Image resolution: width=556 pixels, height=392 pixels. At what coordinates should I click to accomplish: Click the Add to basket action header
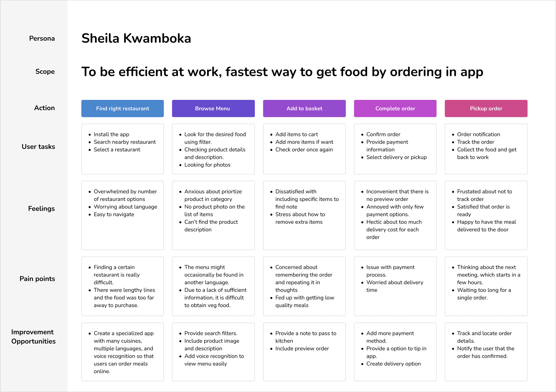point(304,109)
